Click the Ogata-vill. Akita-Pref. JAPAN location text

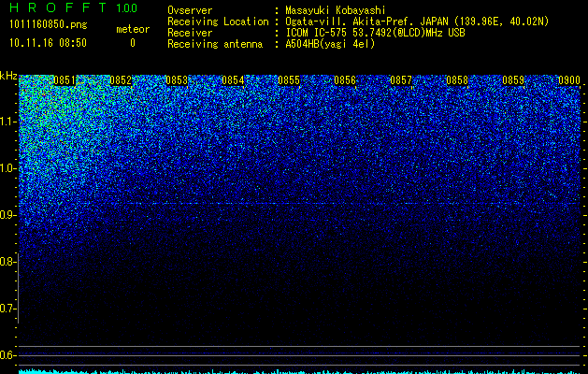click(x=417, y=22)
